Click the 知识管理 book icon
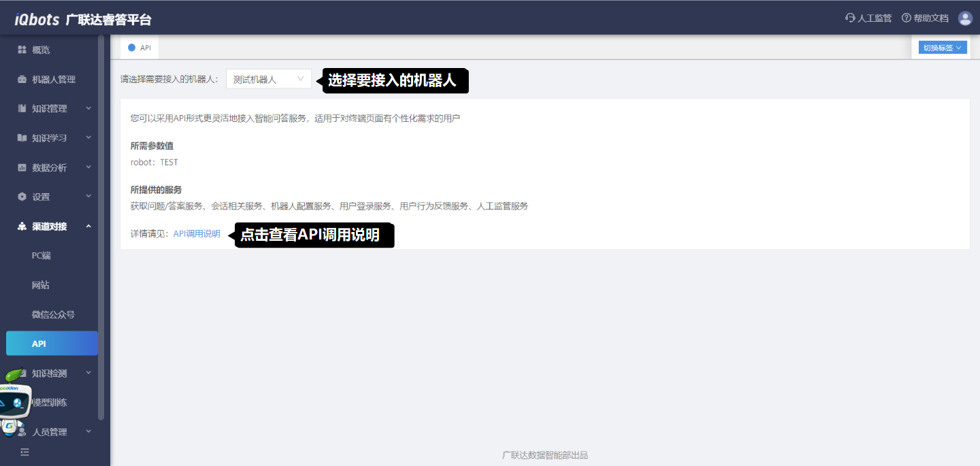 (x=22, y=109)
